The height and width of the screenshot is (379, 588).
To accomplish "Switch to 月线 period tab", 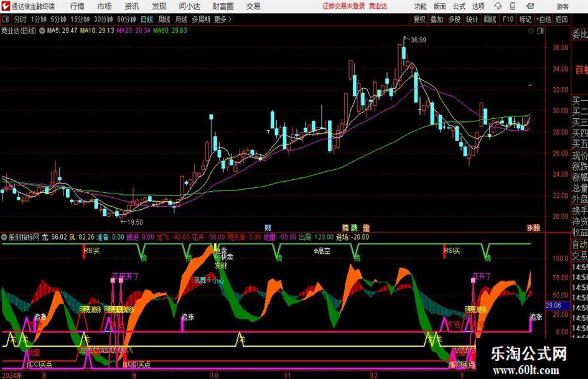I will [181, 19].
